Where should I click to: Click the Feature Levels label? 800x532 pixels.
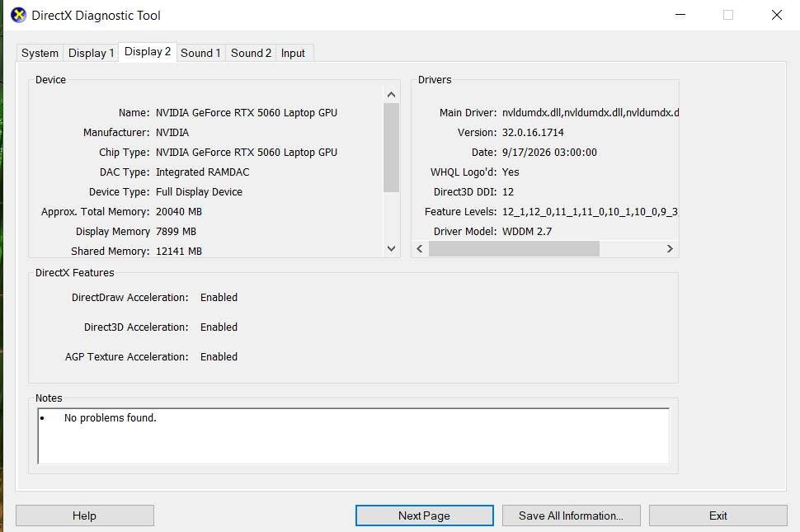pos(461,212)
